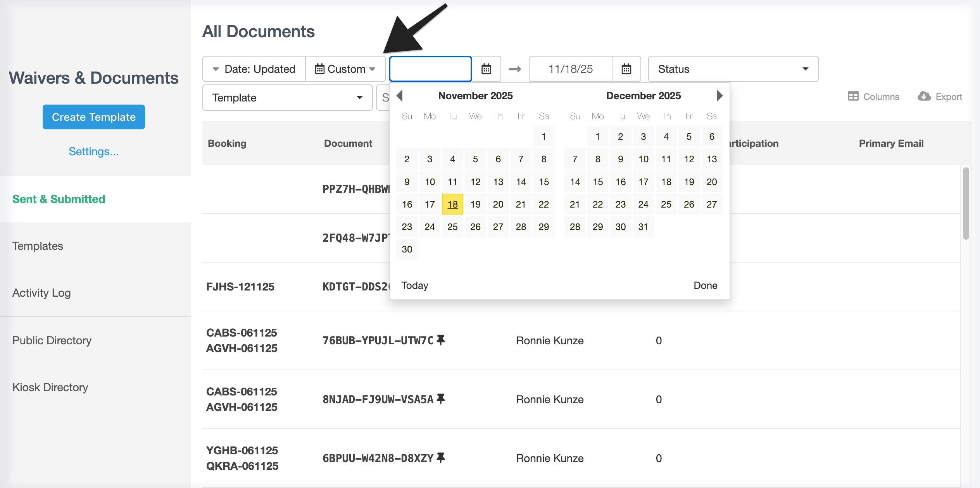Image resolution: width=980 pixels, height=488 pixels.
Task: Open the Template filter dropdown
Action: click(x=287, y=98)
